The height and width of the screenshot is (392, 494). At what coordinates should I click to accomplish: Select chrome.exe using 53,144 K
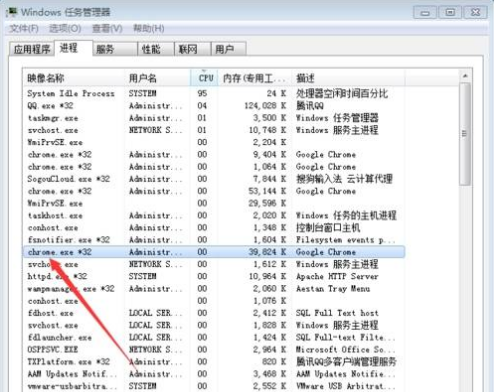coord(214,191)
